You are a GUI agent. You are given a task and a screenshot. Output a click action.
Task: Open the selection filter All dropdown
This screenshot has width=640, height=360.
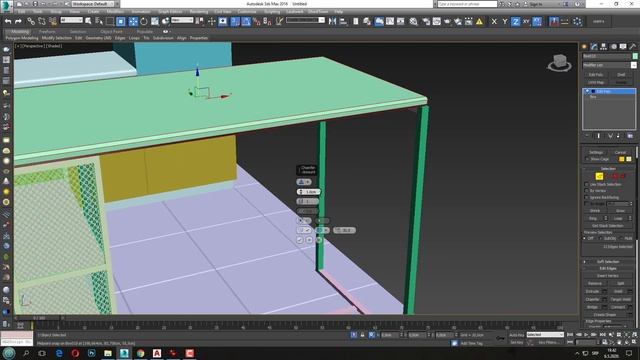[71, 20]
